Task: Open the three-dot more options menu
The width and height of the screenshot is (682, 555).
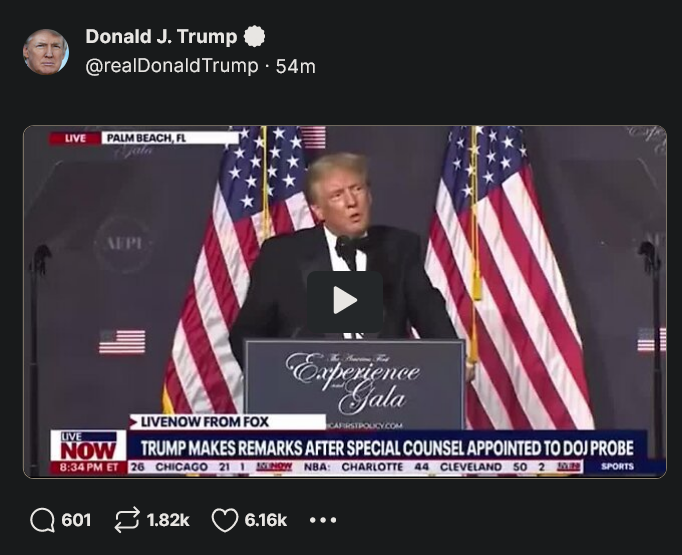Action: coord(323,520)
